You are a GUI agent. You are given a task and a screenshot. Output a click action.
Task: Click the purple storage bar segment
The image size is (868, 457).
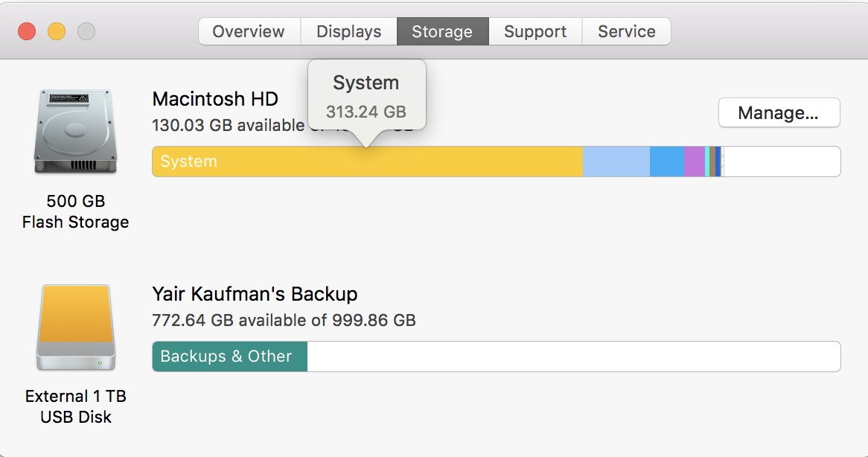[x=694, y=162]
